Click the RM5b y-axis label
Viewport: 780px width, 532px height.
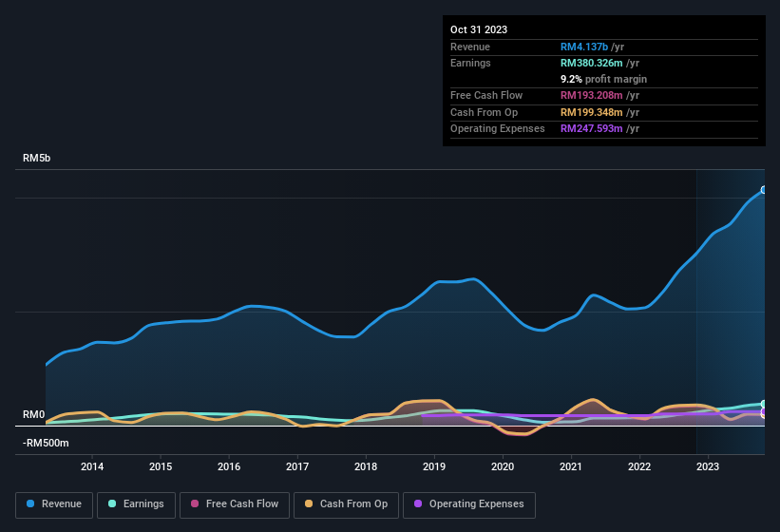pyautogui.click(x=36, y=158)
